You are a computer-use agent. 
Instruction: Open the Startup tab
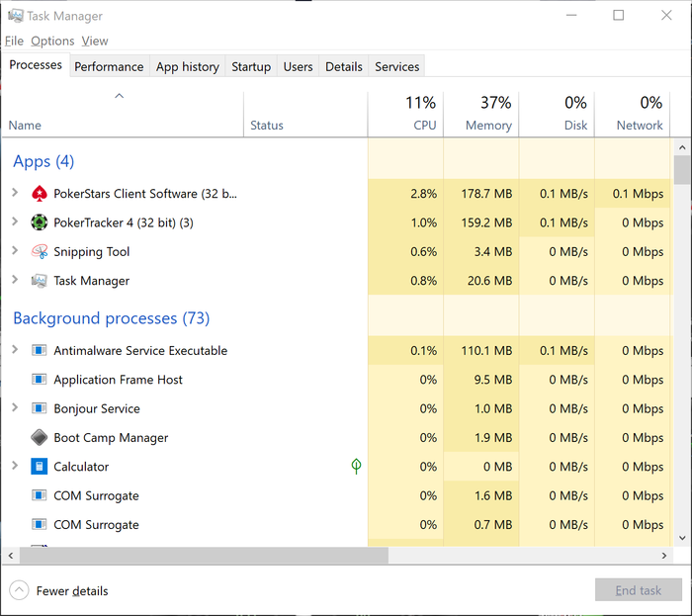[x=251, y=66]
